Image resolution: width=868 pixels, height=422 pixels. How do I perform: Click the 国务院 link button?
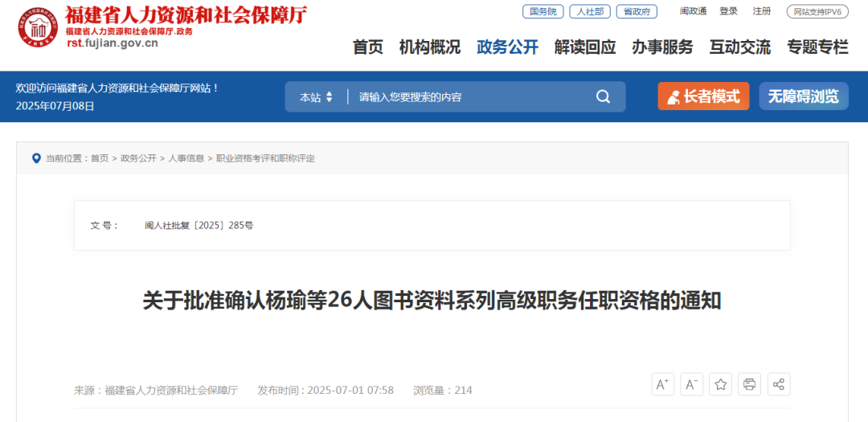click(x=543, y=11)
